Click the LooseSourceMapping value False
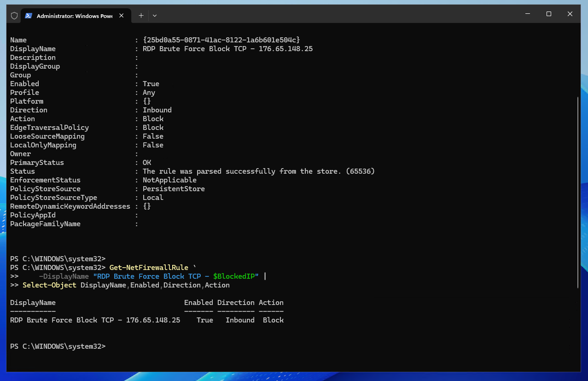The height and width of the screenshot is (381, 588). pos(153,136)
